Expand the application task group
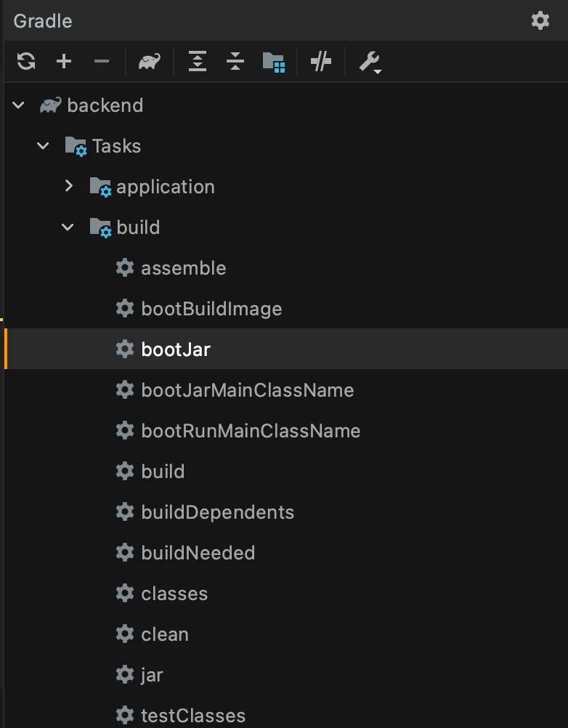Image resolution: width=568 pixels, height=728 pixels. click(x=68, y=187)
